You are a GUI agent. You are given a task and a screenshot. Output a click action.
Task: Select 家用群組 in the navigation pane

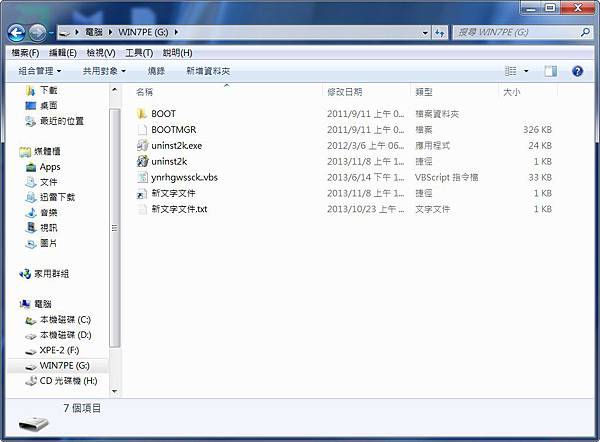(x=51, y=274)
